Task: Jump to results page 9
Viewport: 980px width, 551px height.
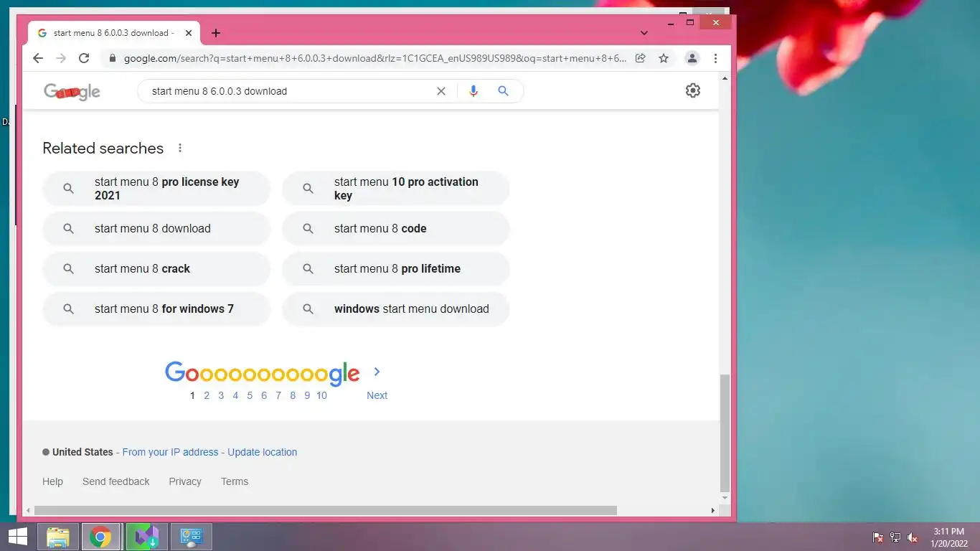Action: [x=307, y=395]
